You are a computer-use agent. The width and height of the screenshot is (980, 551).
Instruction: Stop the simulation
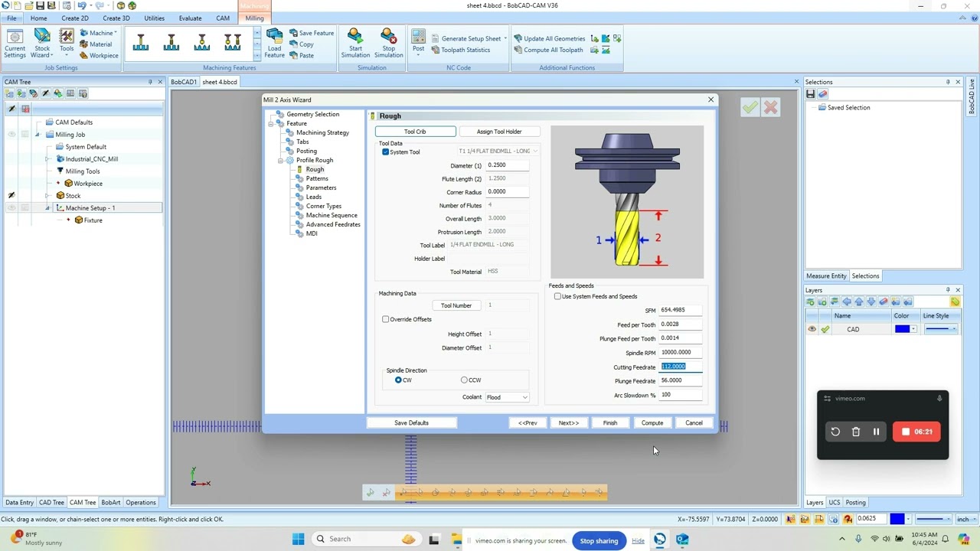click(388, 44)
